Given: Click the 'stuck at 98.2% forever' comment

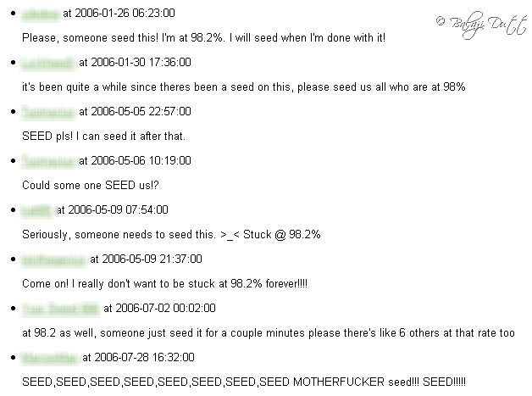Looking at the screenshot, I should 164,284.
